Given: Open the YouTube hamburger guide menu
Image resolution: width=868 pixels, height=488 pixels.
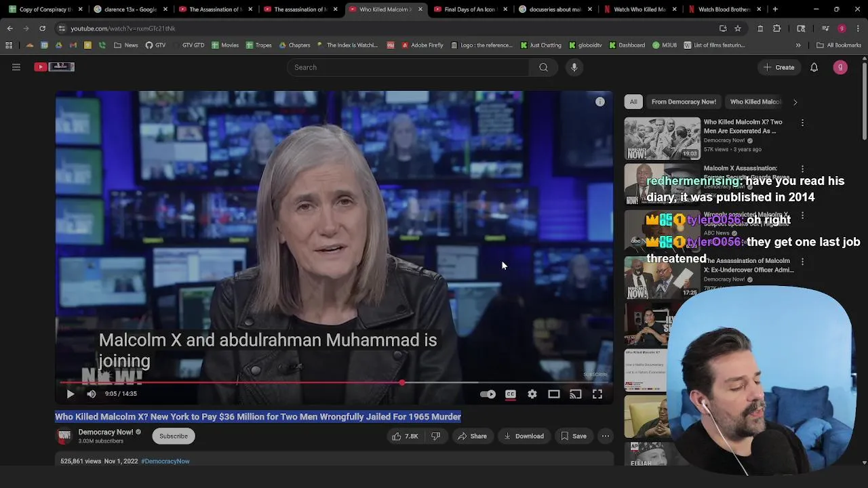Looking at the screenshot, I should [x=16, y=67].
